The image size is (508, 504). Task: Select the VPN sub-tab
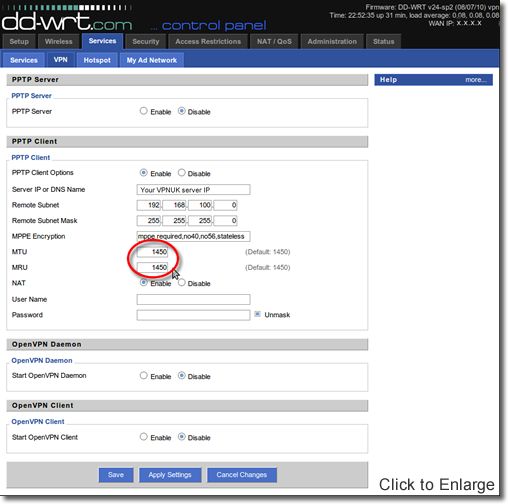tap(60, 60)
